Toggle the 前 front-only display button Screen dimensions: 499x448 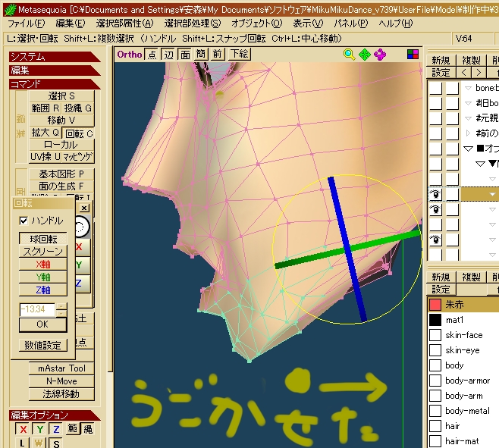point(218,54)
